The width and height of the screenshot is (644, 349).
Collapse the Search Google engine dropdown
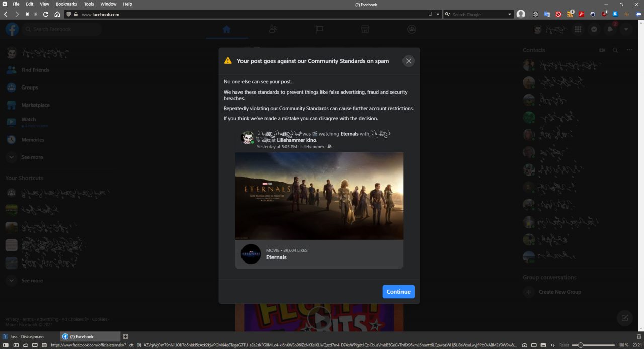509,14
